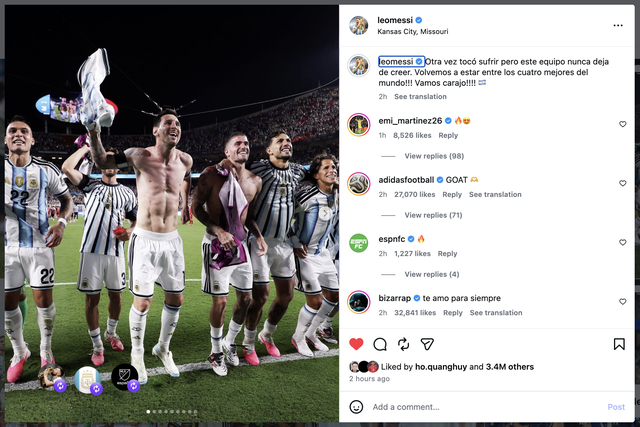640x427 pixels.
Task: Open espnfc profile avatar
Action: (x=358, y=243)
